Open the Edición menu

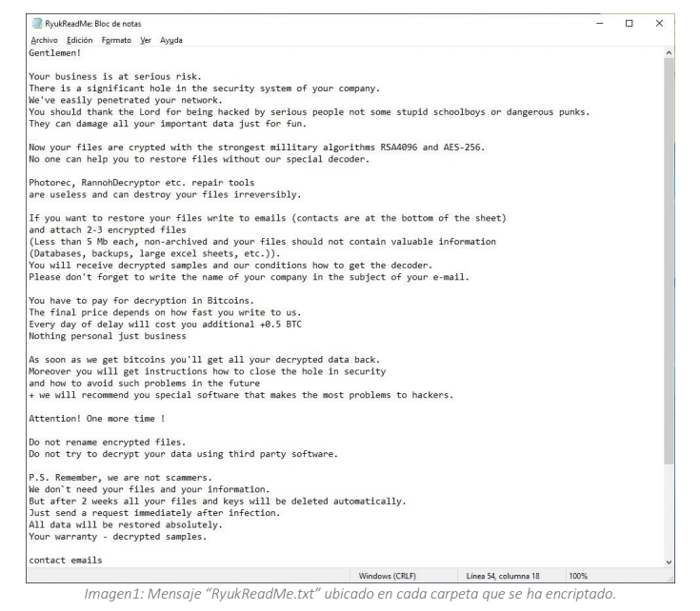80,40
